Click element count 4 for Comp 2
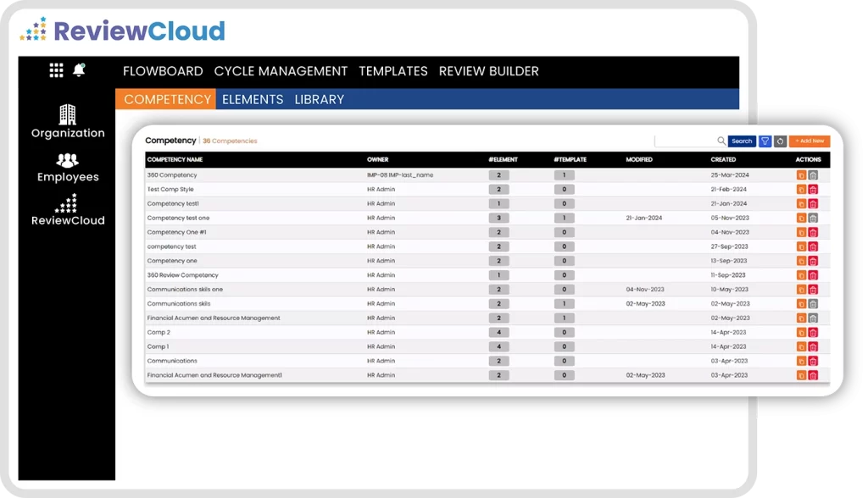The height and width of the screenshot is (498, 868). click(x=498, y=333)
